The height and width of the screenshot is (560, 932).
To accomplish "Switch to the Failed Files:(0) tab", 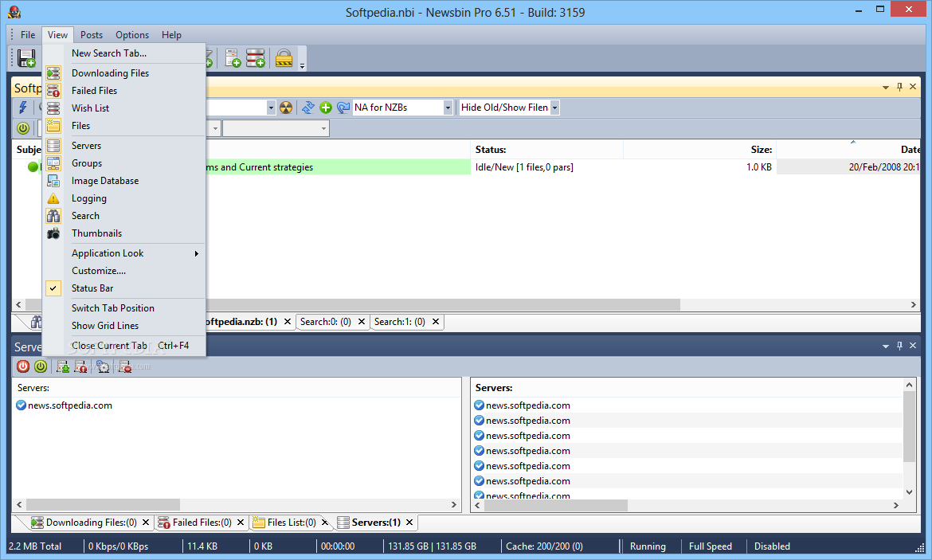I will coord(202,523).
